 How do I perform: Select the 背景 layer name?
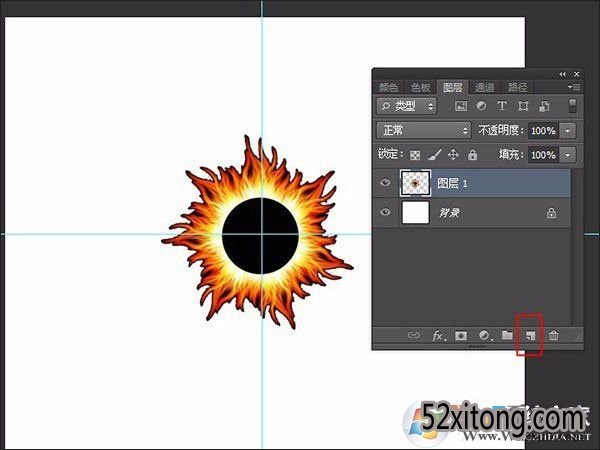(x=449, y=212)
